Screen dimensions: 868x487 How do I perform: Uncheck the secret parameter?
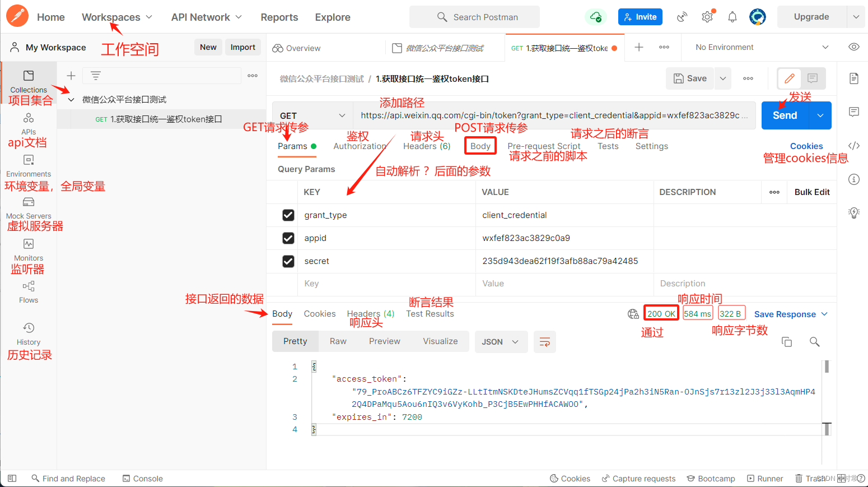(288, 261)
